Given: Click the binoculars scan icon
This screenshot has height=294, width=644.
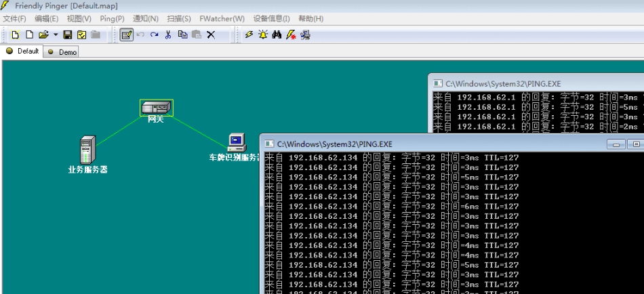Looking at the screenshot, I should pos(277,35).
